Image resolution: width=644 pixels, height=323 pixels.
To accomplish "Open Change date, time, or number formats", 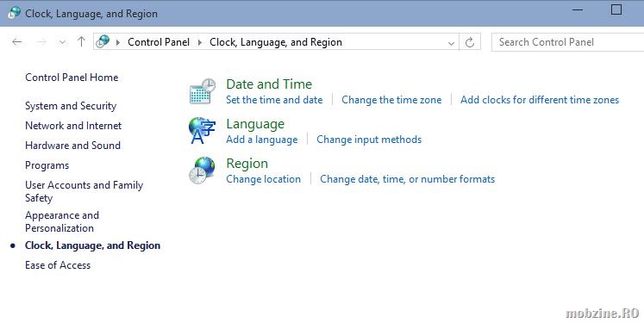I will [x=408, y=179].
